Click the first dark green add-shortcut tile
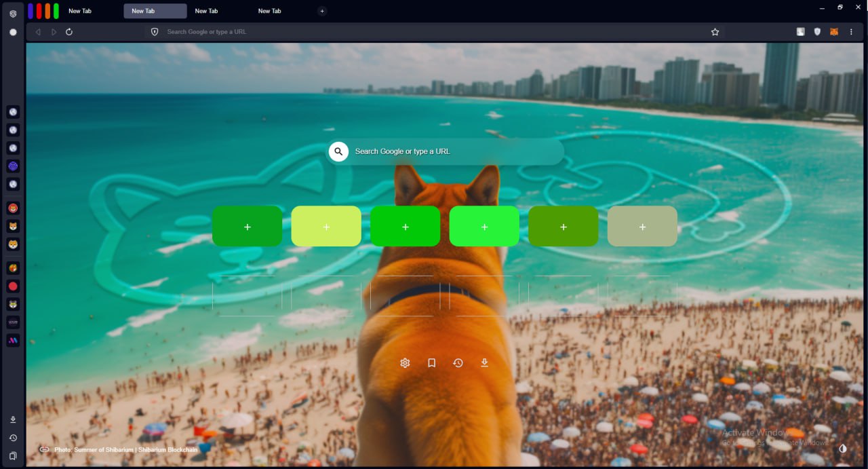868x469 pixels. click(247, 227)
